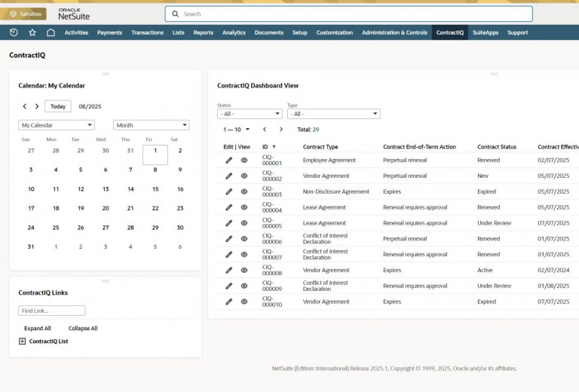Open the Status filter dropdown
This screenshot has height=392, width=579.
tap(250, 114)
